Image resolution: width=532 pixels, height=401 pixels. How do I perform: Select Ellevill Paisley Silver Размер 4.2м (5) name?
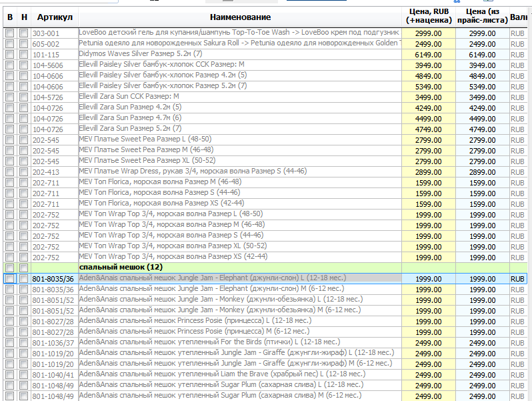point(163,75)
